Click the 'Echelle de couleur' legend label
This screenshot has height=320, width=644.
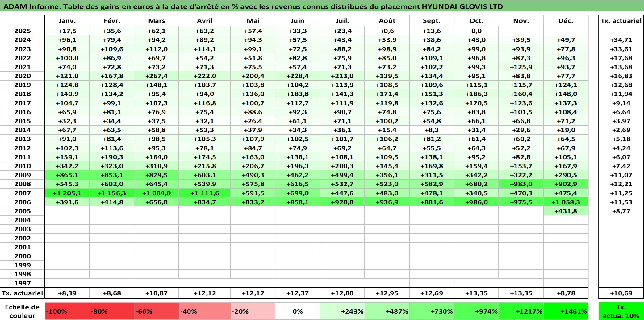pyautogui.click(x=23, y=311)
